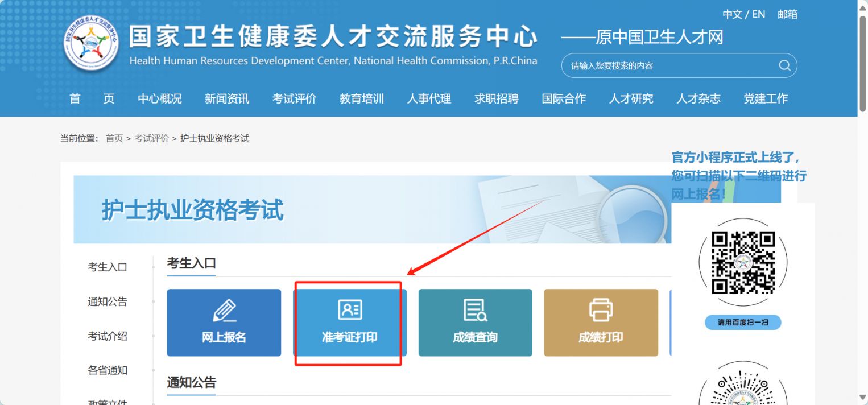Open the 党建工作 navigation menu
Image resolution: width=868 pixels, height=405 pixels.
[x=766, y=98]
